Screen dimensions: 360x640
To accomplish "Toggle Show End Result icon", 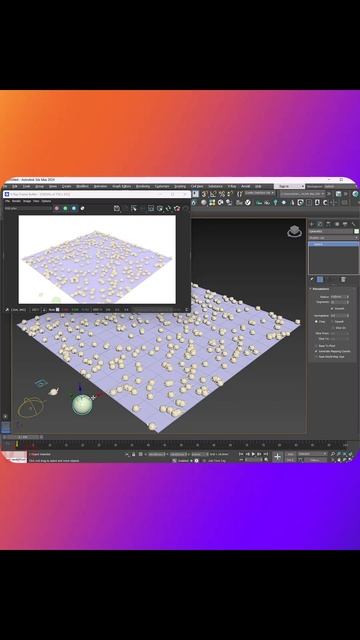I will 320,280.
